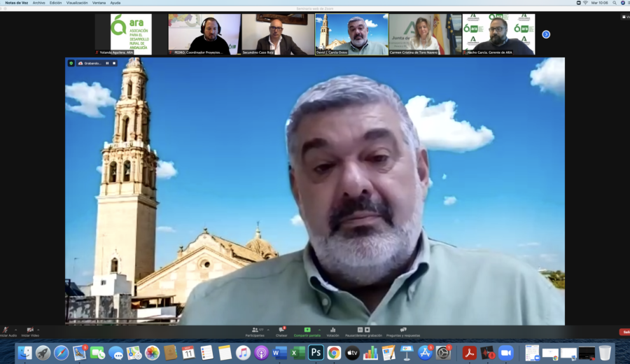Open Calendar from the Dock

pos(188,353)
